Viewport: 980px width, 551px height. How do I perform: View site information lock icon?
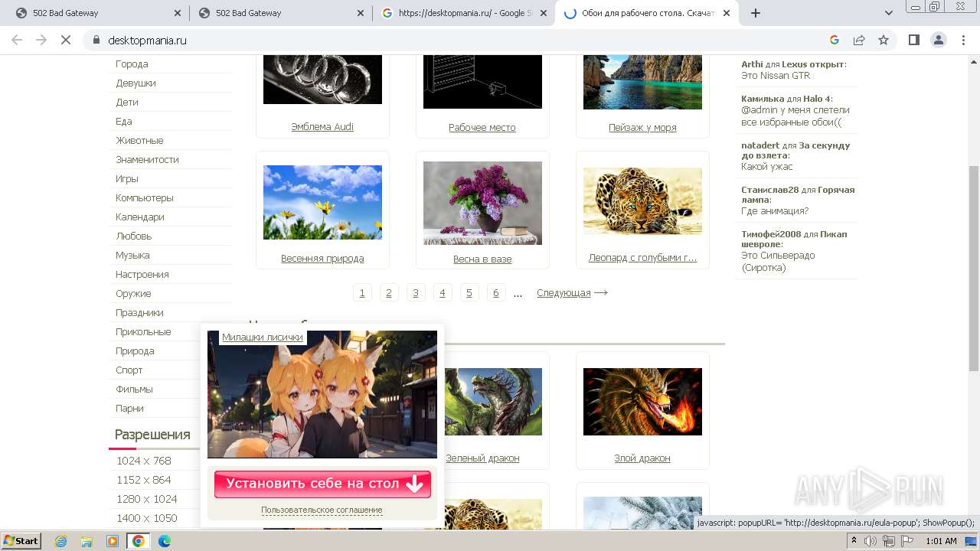pos(96,40)
